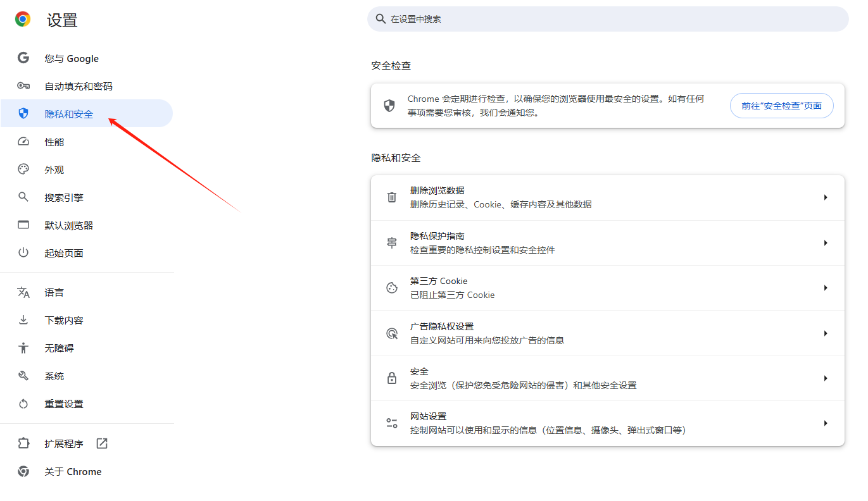This screenshot has height=501, width=868.
Task: Expand the 删除浏览数据 row arrow
Action: click(x=826, y=197)
